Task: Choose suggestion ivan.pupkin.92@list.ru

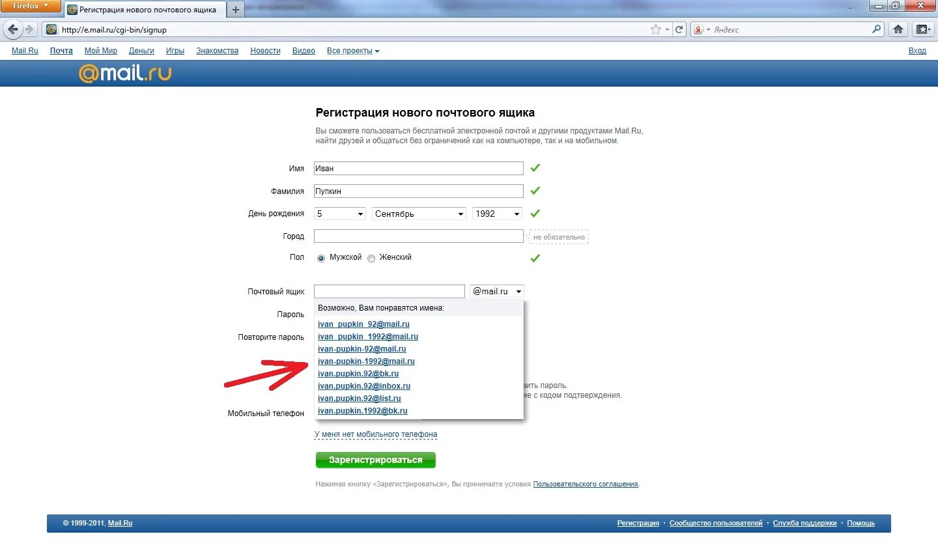Action: 360,399
